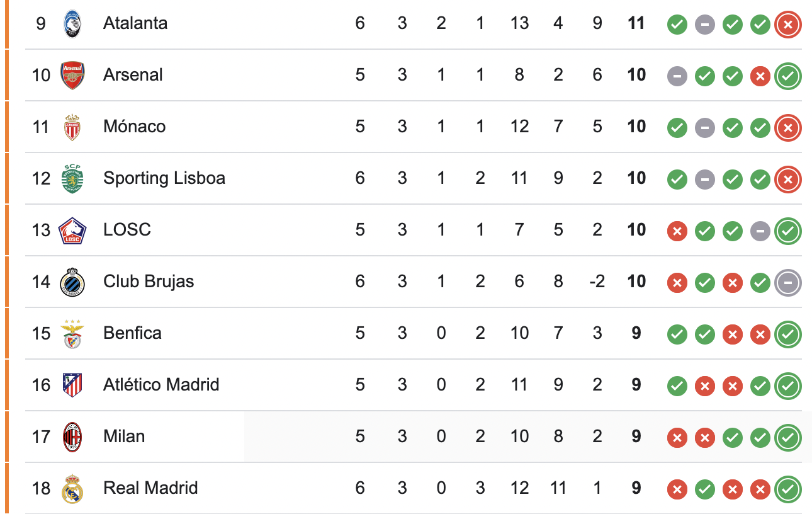
Task: Click the LOSC club crest
Action: 72,231
